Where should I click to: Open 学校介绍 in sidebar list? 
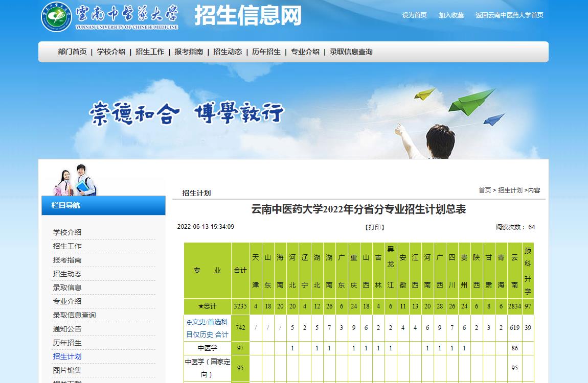point(67,232)
